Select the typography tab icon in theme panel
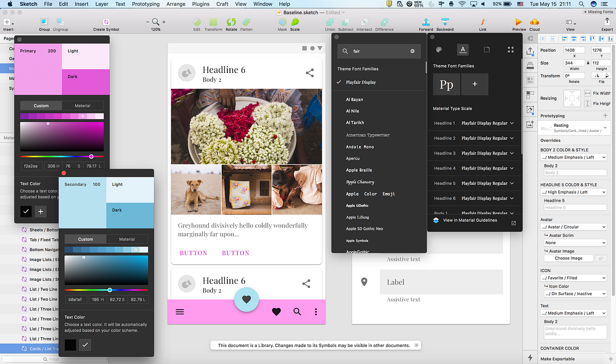616x364 pixels. (x=463, y=50)
